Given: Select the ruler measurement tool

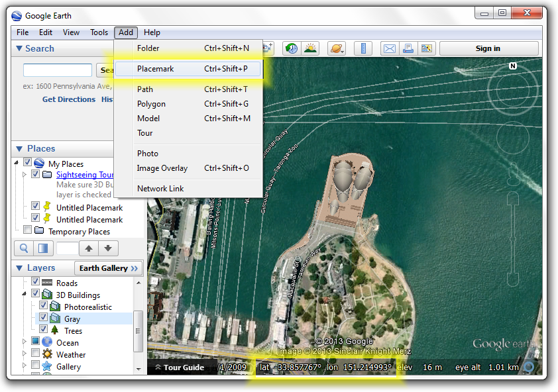Looking at the screenshot, I should [x=363, y=48].
